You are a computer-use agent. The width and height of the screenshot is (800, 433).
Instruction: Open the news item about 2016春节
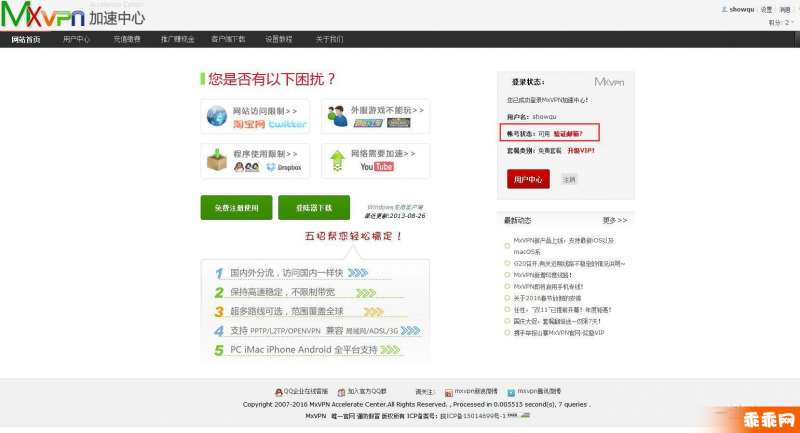(x=547, y=298)
